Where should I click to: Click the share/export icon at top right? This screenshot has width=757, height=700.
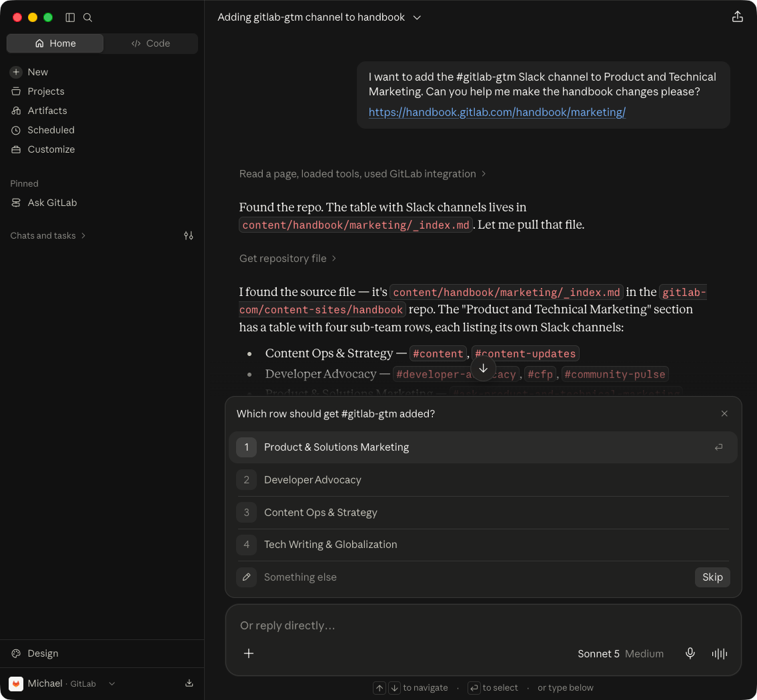coord(737,17)
